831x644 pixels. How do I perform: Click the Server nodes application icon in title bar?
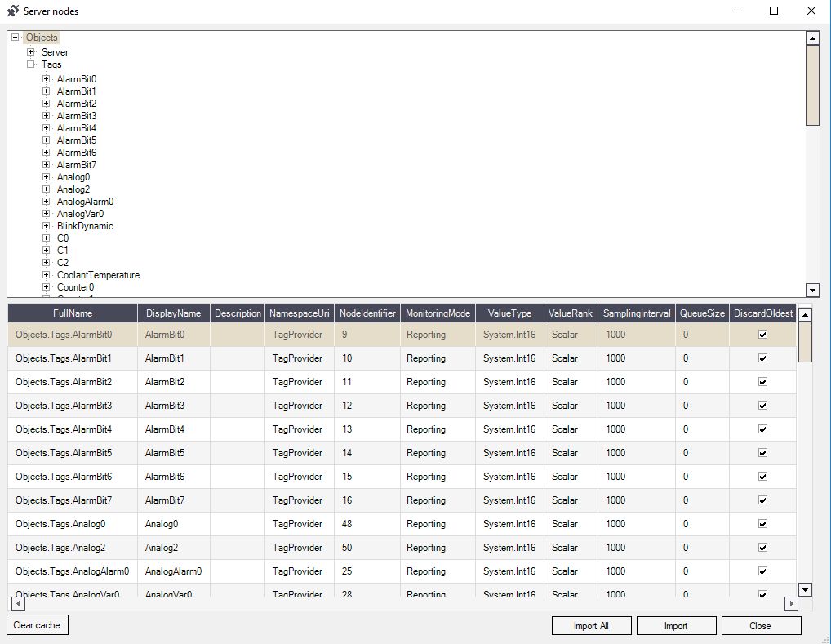point(11,11)
